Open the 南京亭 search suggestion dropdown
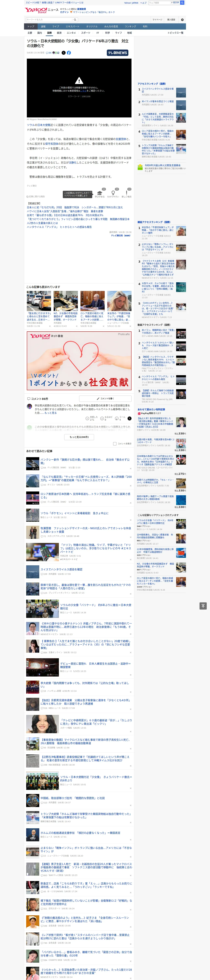This screenshot has width=210, height=980. click(x=175, y=3)
